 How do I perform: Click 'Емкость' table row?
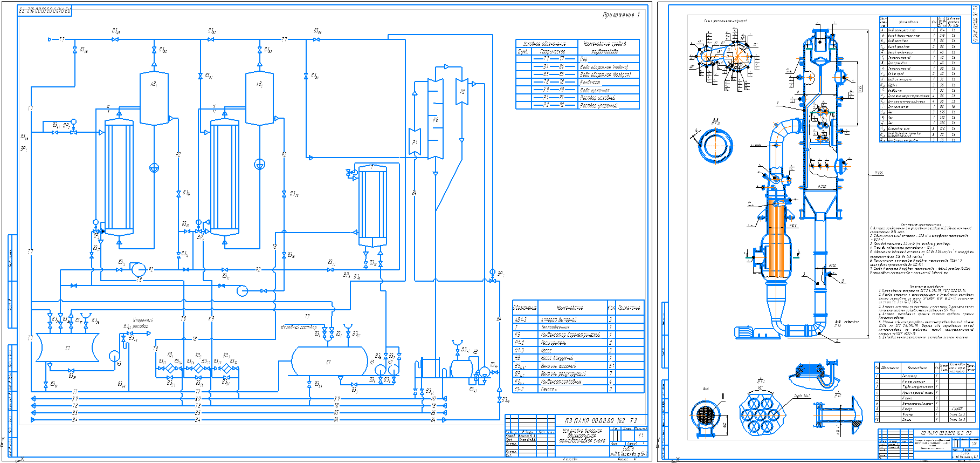pos(578,389)
